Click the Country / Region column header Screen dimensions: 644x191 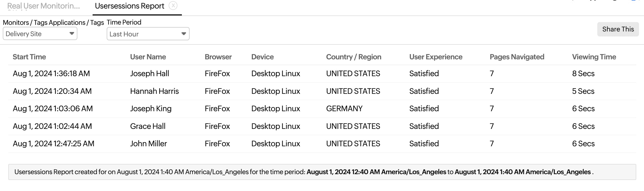354,57
